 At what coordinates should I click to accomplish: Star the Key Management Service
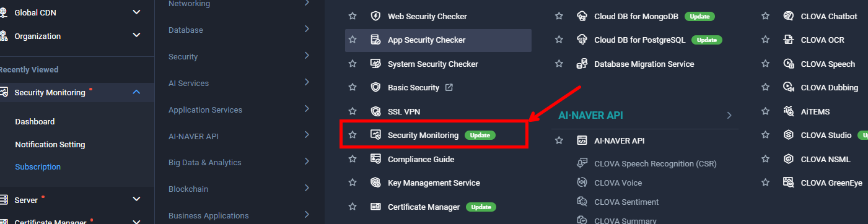(x=353, y=183)
